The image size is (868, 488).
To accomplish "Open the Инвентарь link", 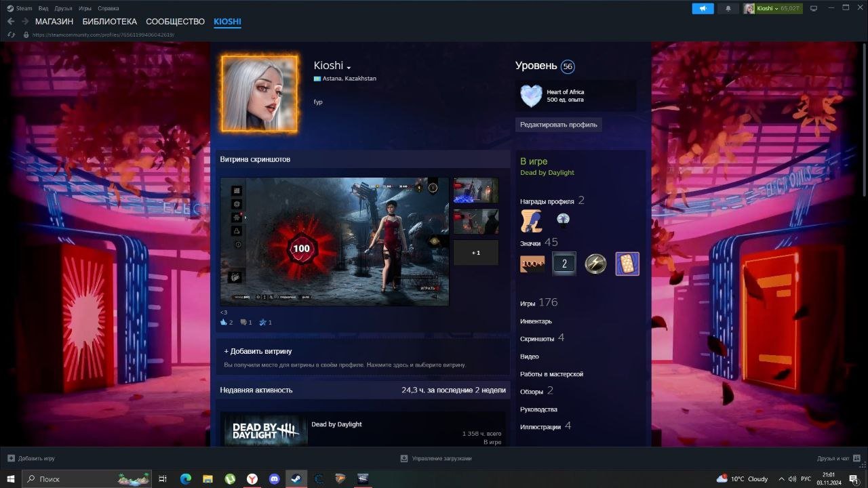I will (x=536, y=321).
